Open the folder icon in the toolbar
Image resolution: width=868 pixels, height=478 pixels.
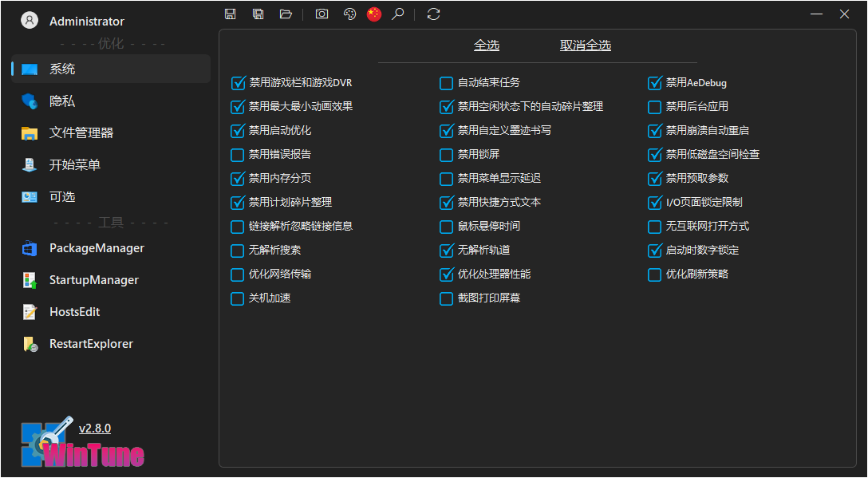click(x=286, y=14)
